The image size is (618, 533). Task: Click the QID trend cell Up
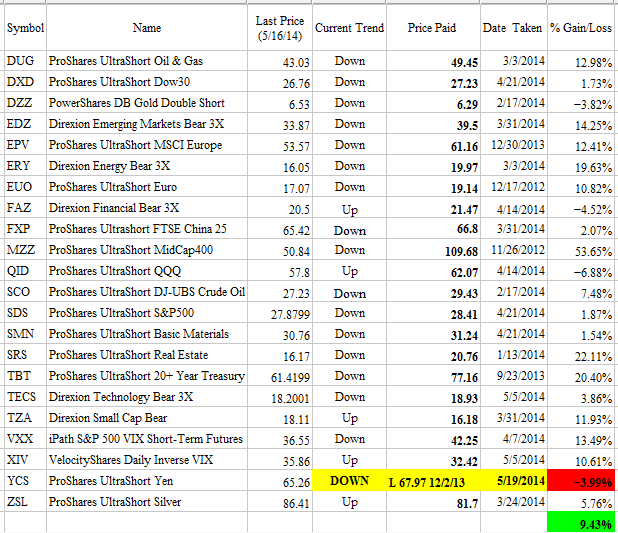point(350,272)
